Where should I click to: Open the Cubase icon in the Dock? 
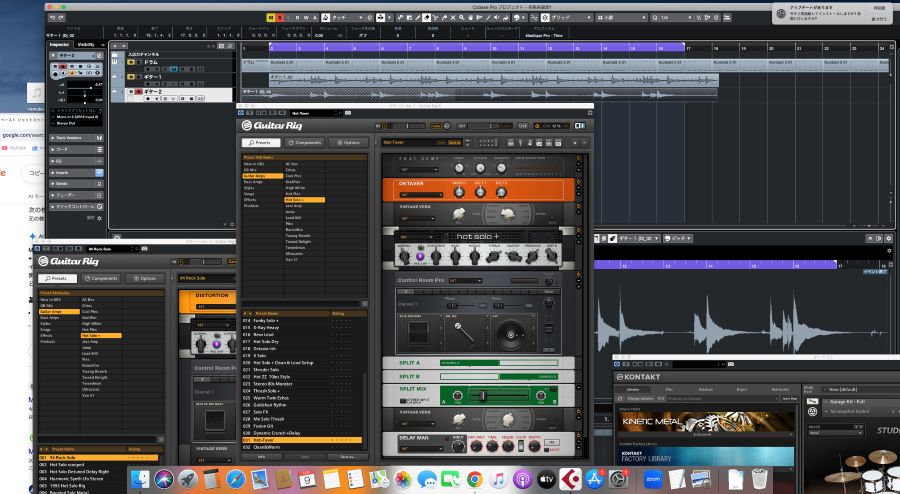coord(570,480)
